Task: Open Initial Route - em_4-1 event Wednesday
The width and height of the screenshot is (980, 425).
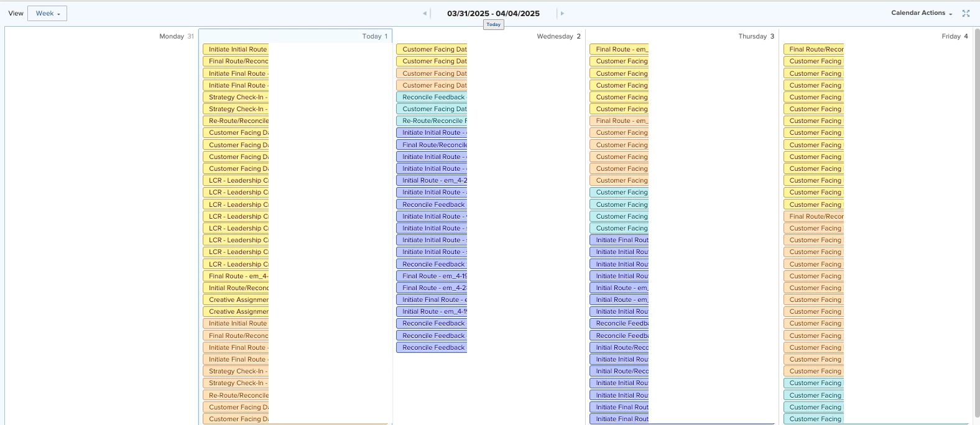Action: tap(432, 311)
